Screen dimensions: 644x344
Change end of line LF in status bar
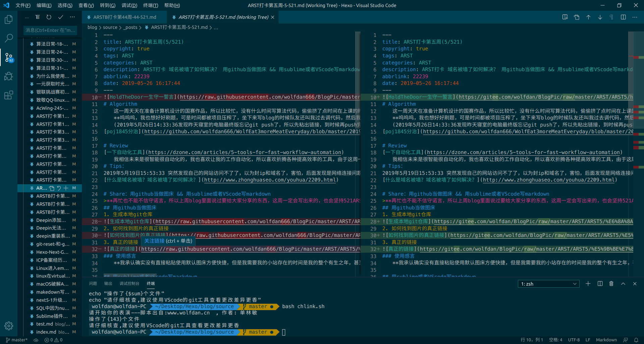pyautogui.click(x=588, y=340)
